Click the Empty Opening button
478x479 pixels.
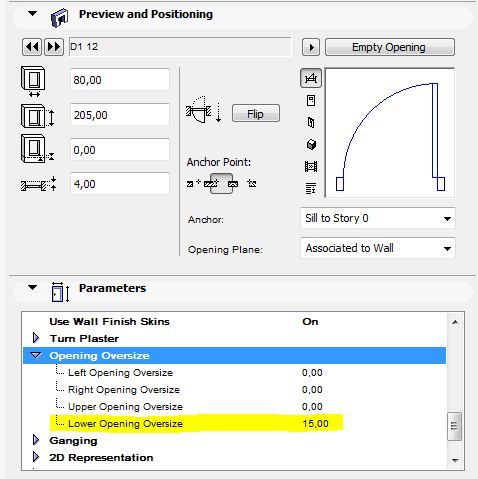tap(389, 47)
